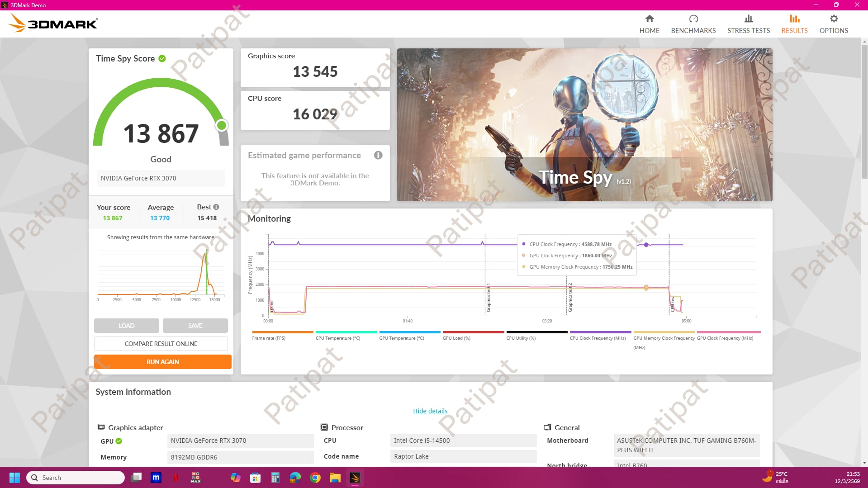Open Google Chrome from the taskbar
The height and width of the screenshot is (488, 868).
[315, 478]
